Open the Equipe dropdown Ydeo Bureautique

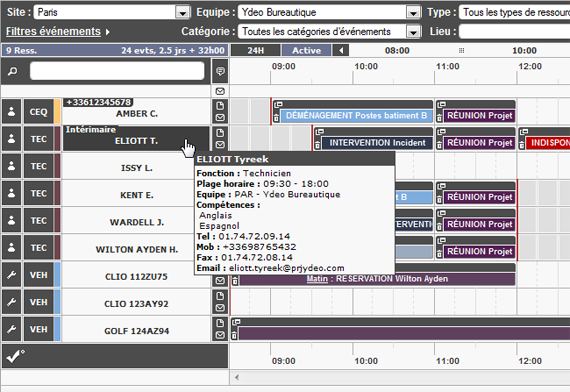point(330,12)
